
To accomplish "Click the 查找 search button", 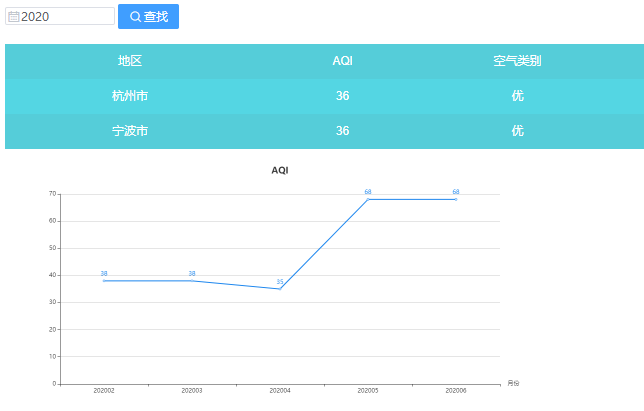I will [x=148, y=17].
